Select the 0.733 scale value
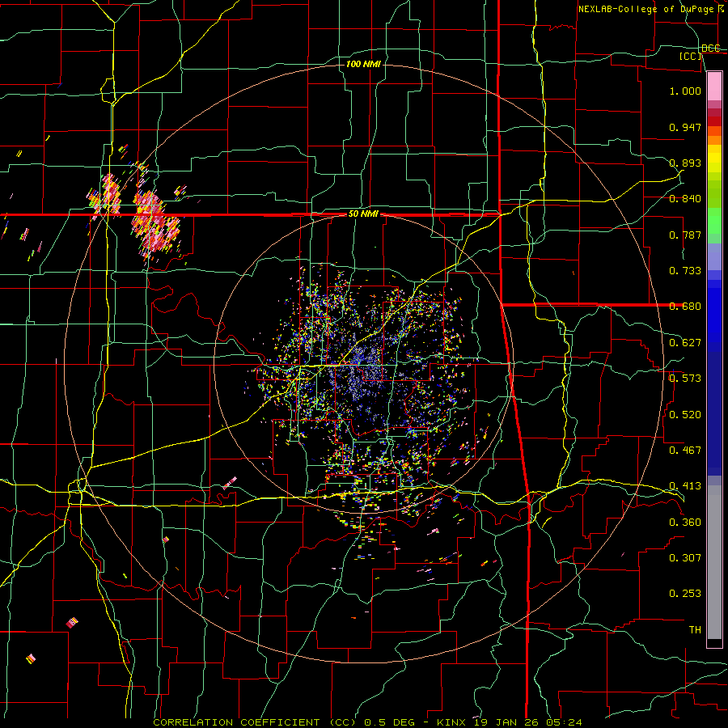The height and width of the screenshot is (728, 728). click(685, 271)
